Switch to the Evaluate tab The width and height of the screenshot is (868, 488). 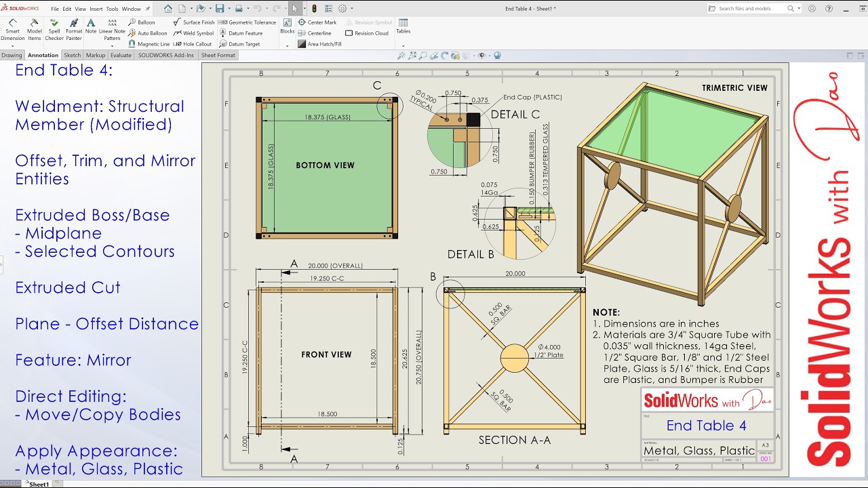tap(121, 56)
